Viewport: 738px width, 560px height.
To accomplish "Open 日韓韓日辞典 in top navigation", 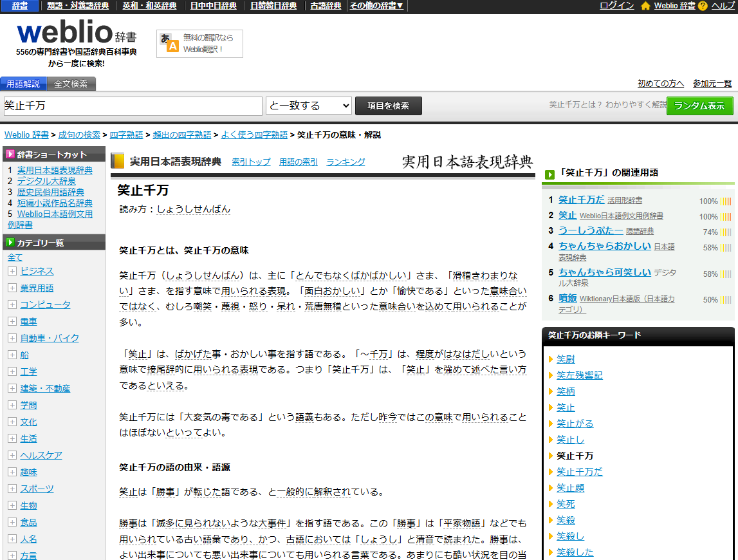I will pos(273,6).
